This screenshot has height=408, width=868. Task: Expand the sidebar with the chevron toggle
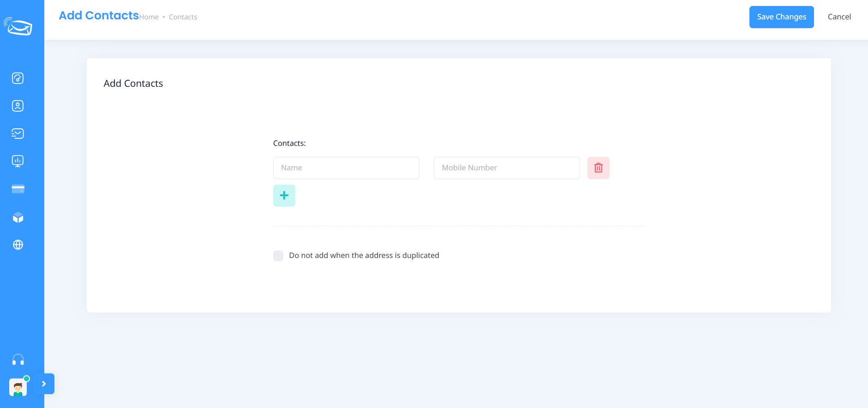click(x=44, y=384)
